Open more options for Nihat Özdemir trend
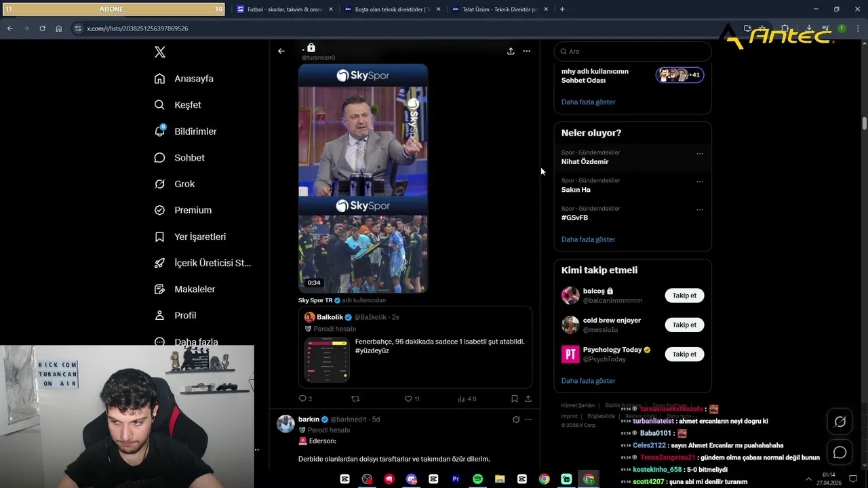 tap(700, 154)
